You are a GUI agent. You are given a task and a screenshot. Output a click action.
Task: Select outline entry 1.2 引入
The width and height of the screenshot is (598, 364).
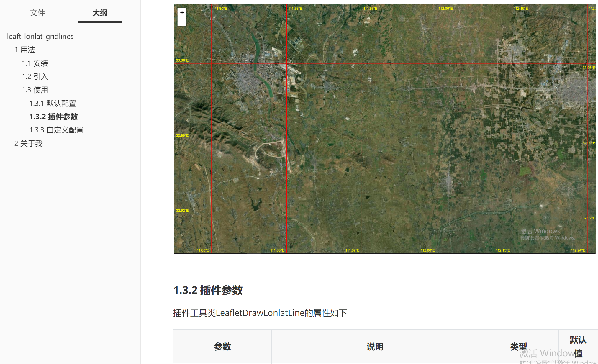(35, 77)
